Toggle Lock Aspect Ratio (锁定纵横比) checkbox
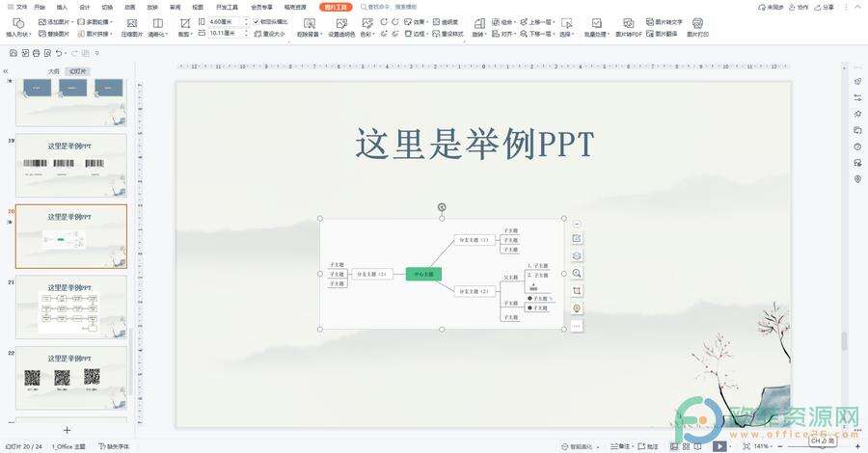The width and height of the screenshot is (868, 453). tap(257, 22)
